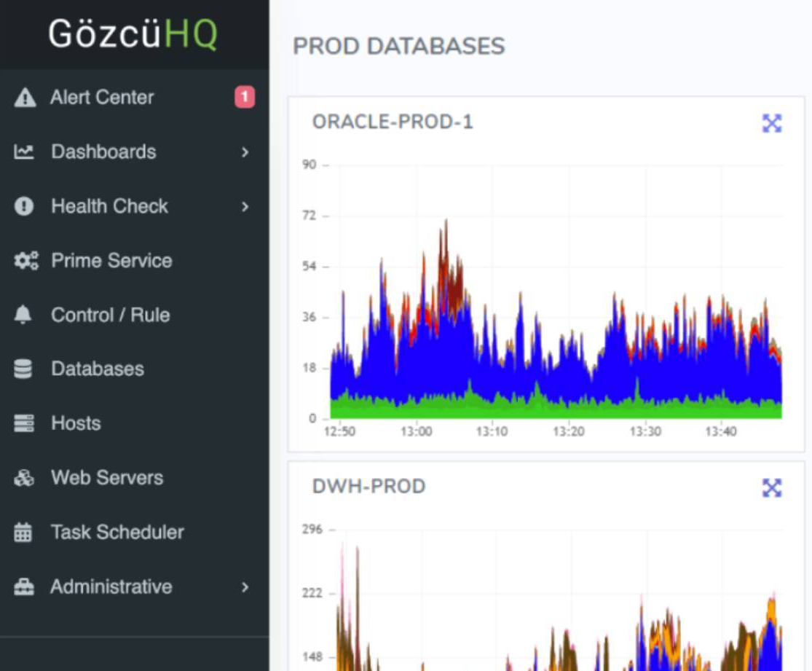Screen dimensions: 812x671
Task: Expand the Health Check chevron
Action: click(x=245, y=207)
